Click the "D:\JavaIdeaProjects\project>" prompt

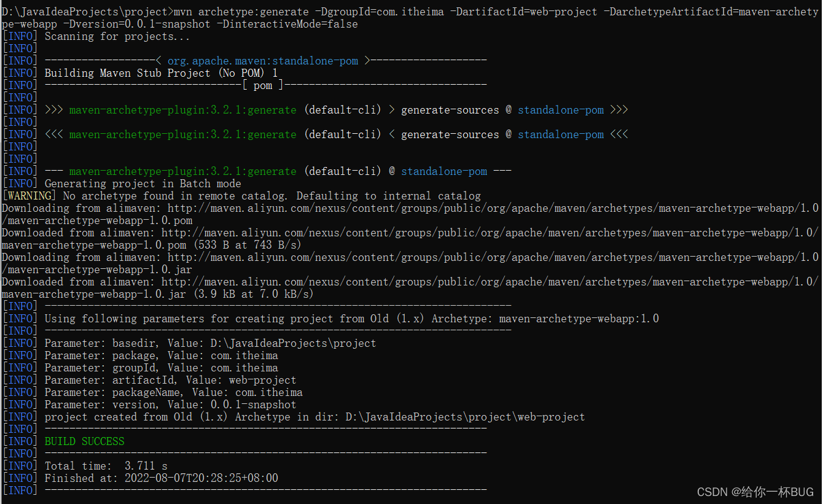coord(87,12)
